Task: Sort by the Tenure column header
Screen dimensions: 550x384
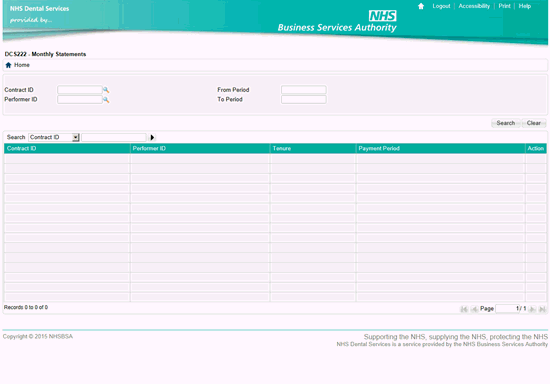Action: pyautogui.click(x=313, y=148)
